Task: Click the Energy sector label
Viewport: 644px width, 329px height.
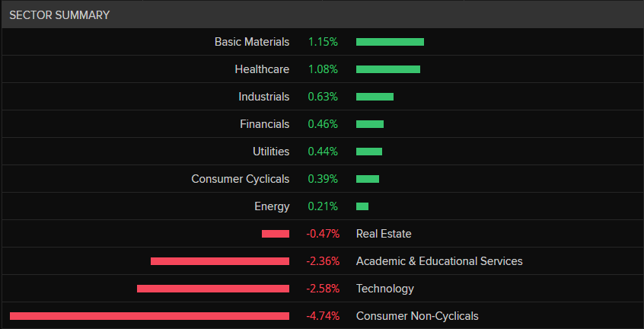Action: click(272, 206)
